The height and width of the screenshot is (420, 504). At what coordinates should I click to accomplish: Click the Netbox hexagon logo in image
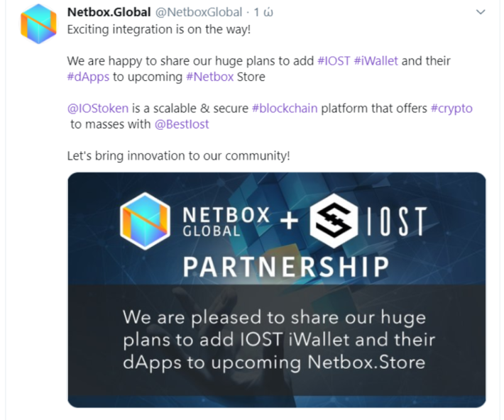[146, 221]
